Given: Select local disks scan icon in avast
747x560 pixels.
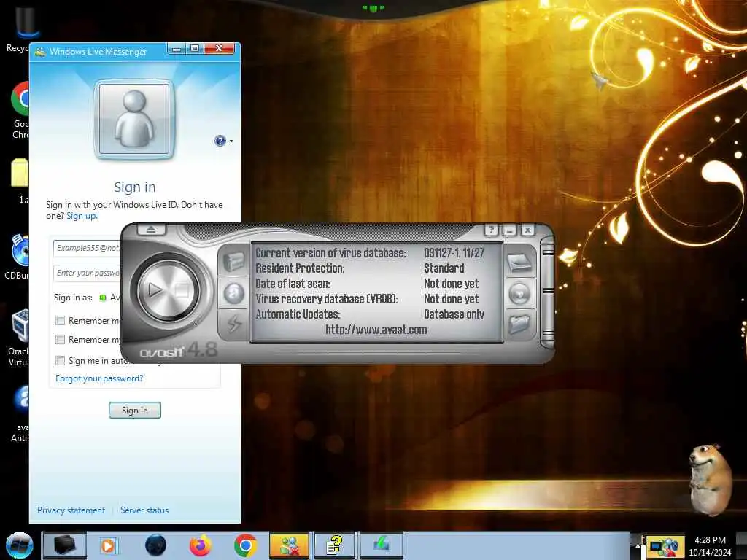Looking at the screenshot, I should click(519, 262).
